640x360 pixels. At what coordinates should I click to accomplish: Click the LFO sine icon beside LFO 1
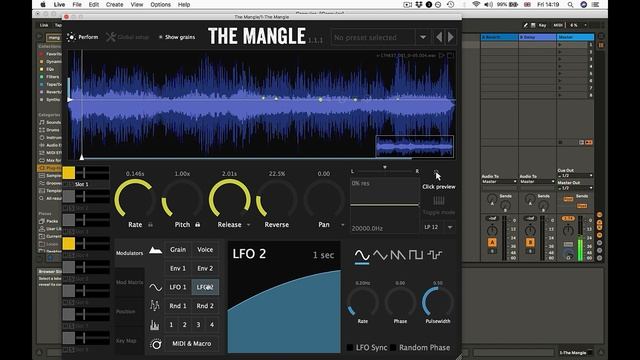click(x=155, y=287)
